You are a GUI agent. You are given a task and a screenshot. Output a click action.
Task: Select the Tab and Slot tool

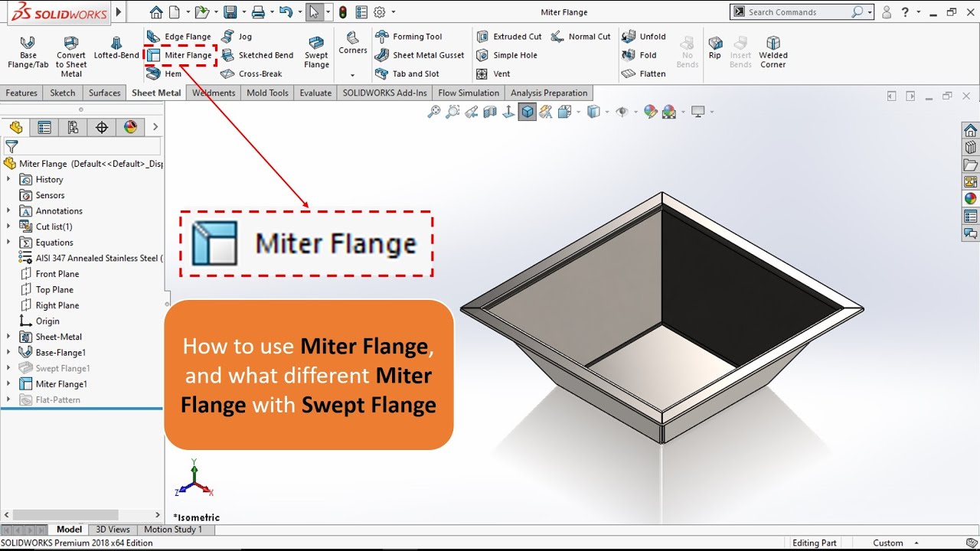407,73
